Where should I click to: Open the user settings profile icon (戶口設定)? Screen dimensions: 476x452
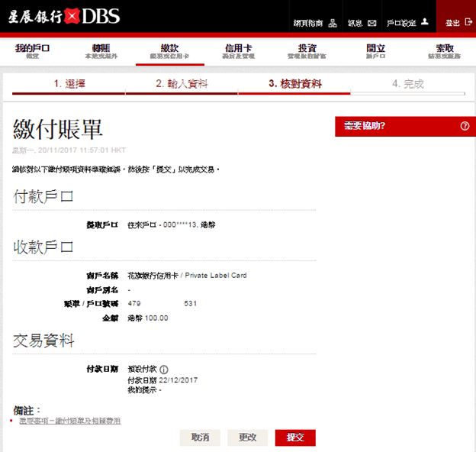pyautogui.click(x=425, y=24)
